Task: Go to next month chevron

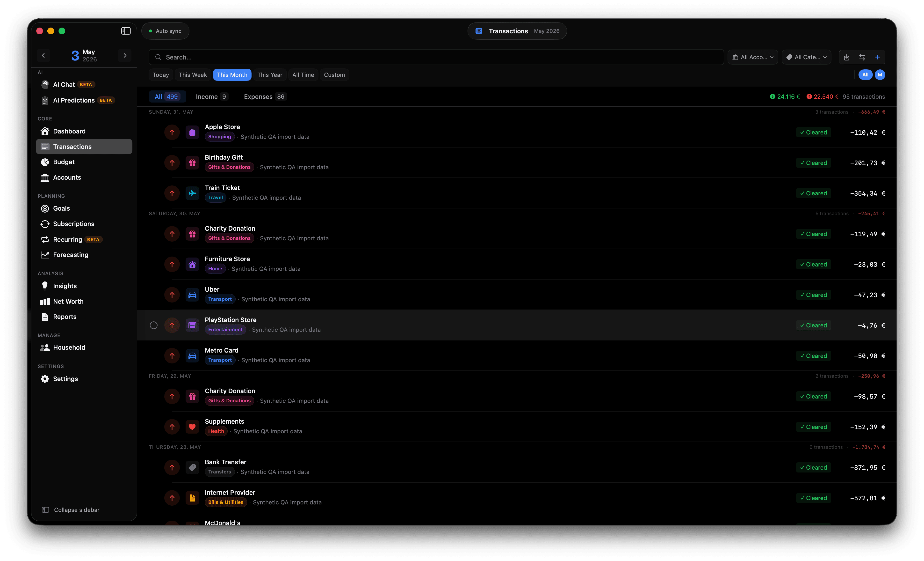Action: 125,56
